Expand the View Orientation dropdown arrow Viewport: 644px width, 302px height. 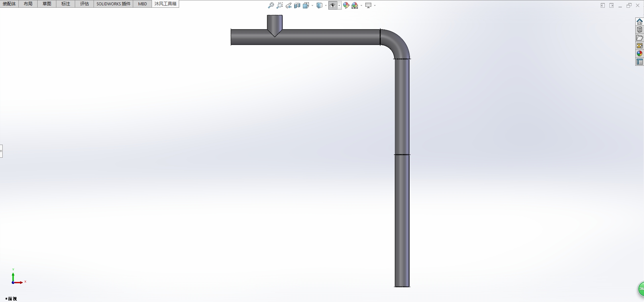point(312,5)
